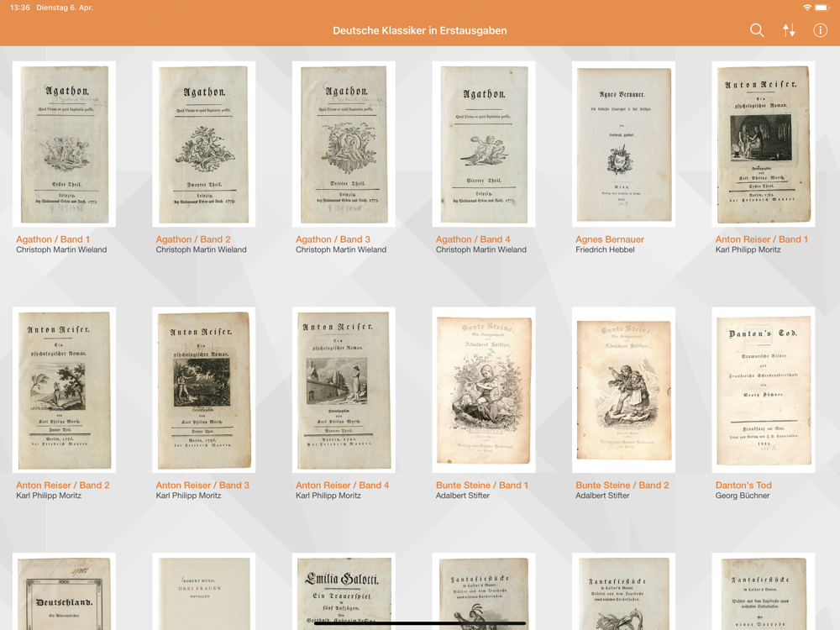The width and height of the screenshot is (840, 630).
Task: Open Agathon Band 4 cover thumbnail
Action: point(484,144)
